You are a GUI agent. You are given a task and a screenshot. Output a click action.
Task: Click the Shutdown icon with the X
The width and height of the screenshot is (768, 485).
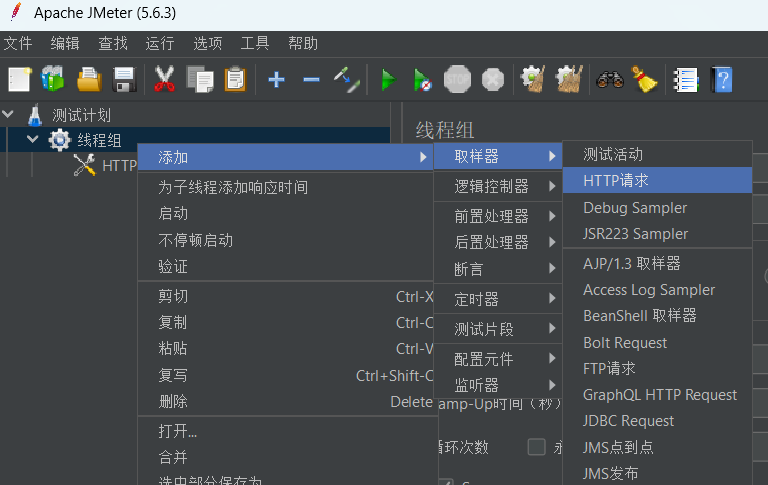(493, 79)
